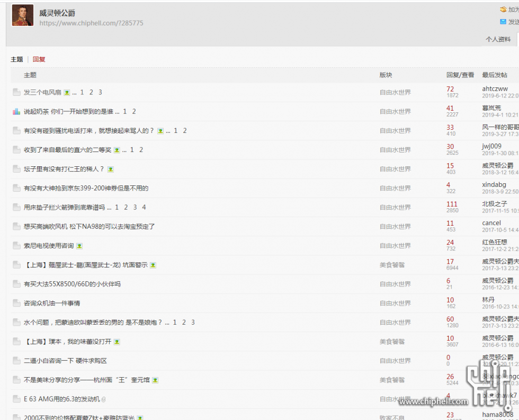
Task: Open last poster xindabg's profile
Action: [x=494, y=185]
